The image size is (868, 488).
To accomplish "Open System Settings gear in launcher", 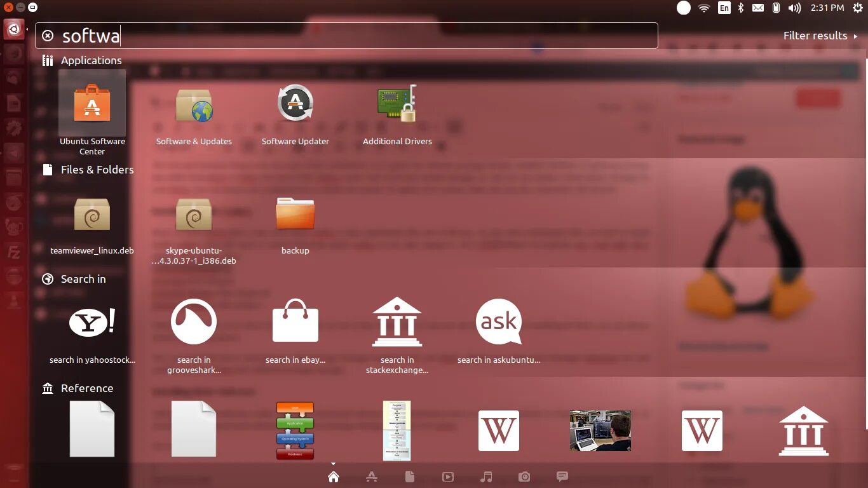I will [x=14, y=128].
